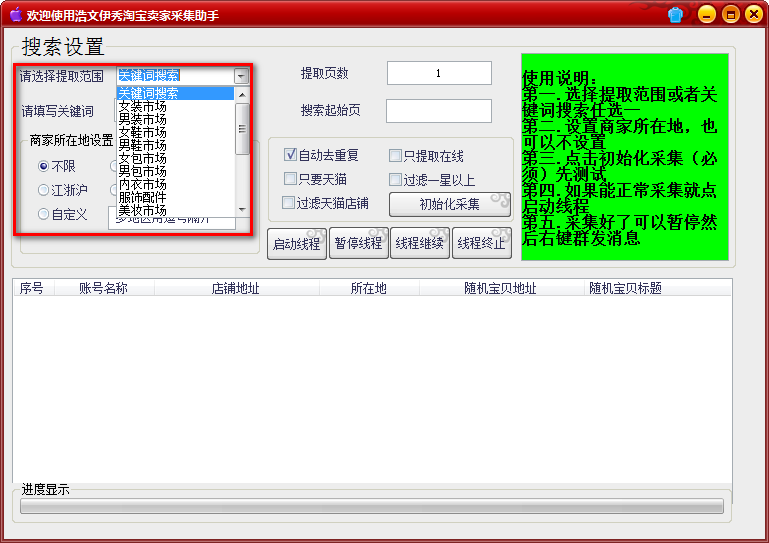Click the 所在地 column header
The image size is (769, 543).
pyautogui.click(x=369, y=288)
